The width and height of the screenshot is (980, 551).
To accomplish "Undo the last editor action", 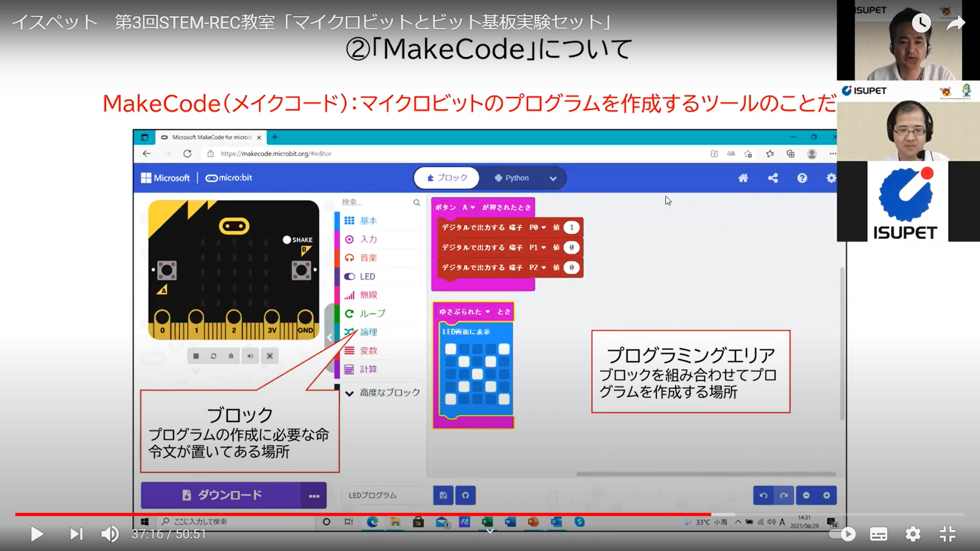I will [x=764, y=495].
